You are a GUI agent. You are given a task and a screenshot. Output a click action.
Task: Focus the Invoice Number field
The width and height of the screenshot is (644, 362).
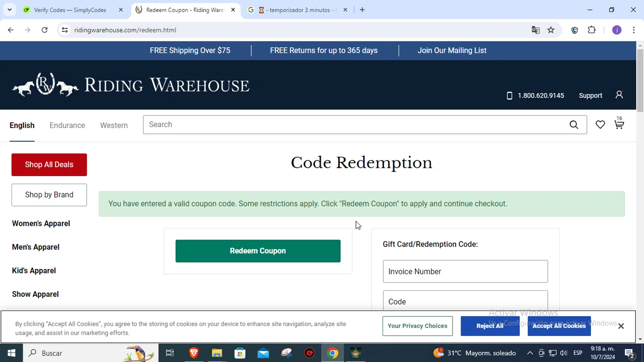coord(465,271)
